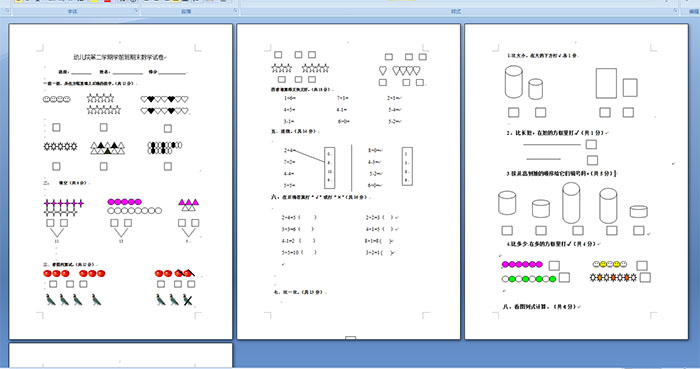Open the Font group dialog launcher
This screenshot has width=700, height=369.
click(x=136, y=11)
